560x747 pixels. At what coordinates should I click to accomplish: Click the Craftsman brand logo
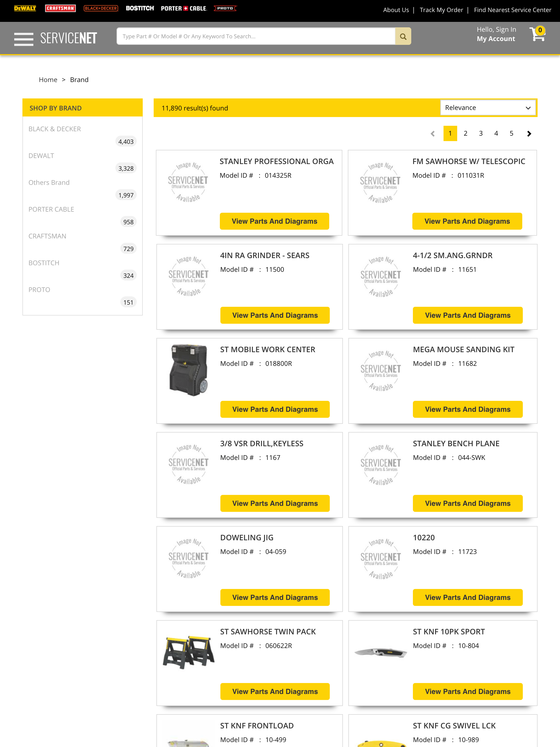click(x=60, y=8)
